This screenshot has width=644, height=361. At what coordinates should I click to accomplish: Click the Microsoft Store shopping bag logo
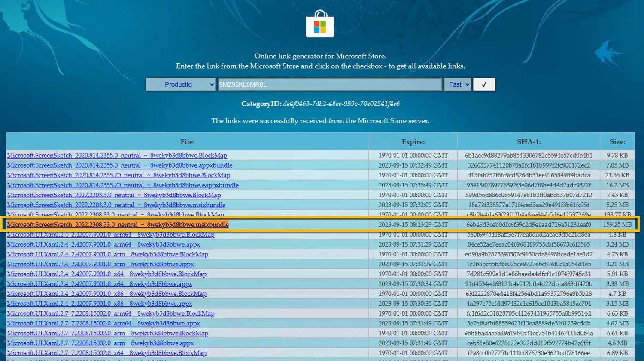(x=320, y=24)
